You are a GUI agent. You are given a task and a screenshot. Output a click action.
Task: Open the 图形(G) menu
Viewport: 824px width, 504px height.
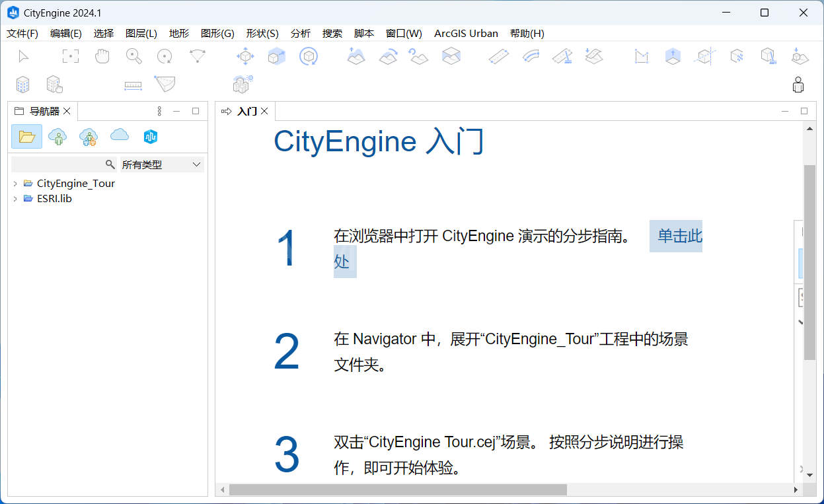click(x=217, y=34)
